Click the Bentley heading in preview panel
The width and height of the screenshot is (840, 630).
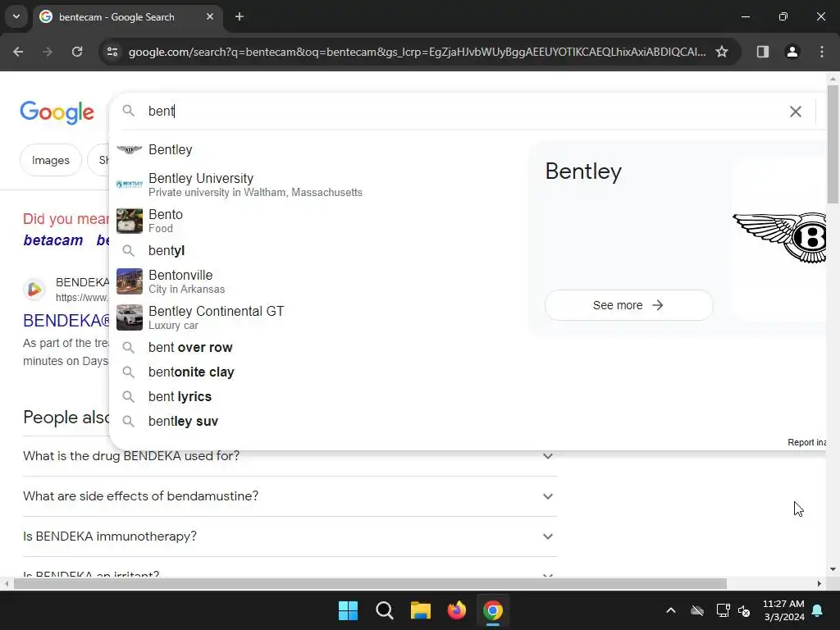tap(583, 171)
